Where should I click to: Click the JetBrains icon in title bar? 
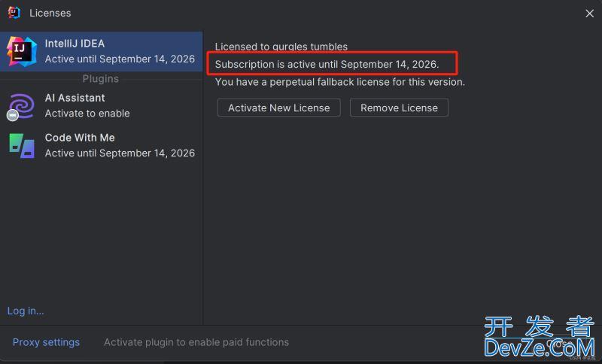pyautogui.click(x=14, y=13)
